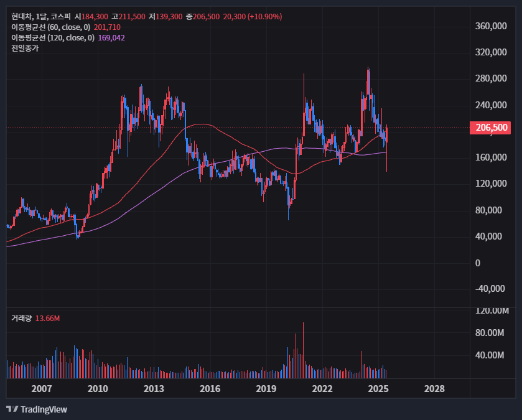This screenshot has height=420, width=522.
Task: Open the TradingView logo link
Action: [37, 409]
